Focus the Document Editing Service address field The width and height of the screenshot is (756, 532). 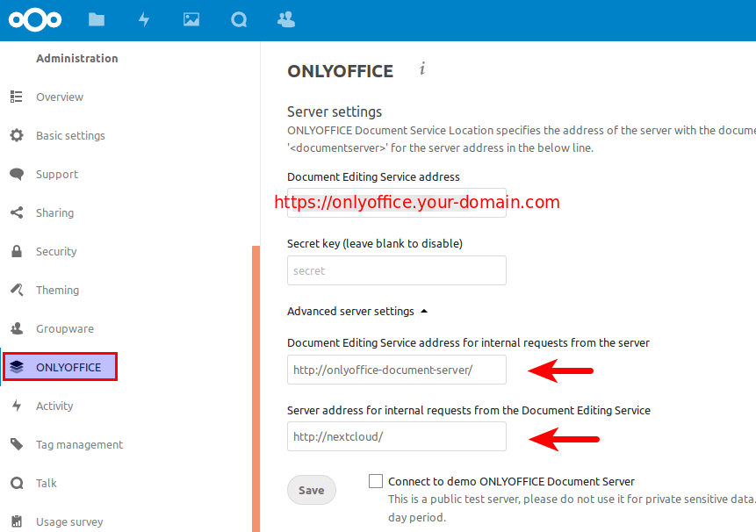pos(397,203)
